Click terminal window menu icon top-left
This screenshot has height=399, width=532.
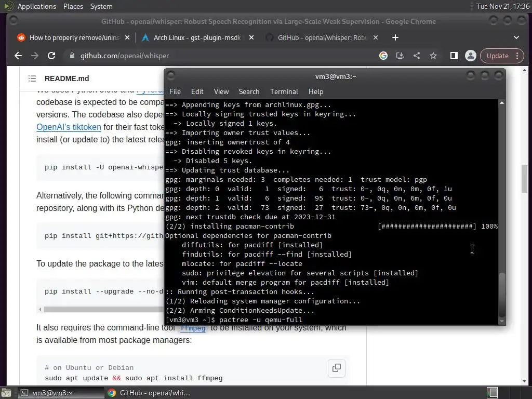(171, 75)
